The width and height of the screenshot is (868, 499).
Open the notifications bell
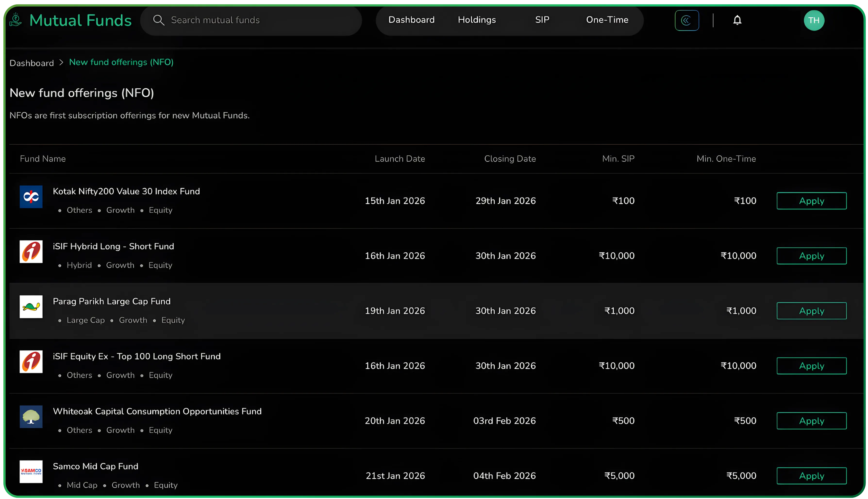pyautogui.click(x=737, y=20)
